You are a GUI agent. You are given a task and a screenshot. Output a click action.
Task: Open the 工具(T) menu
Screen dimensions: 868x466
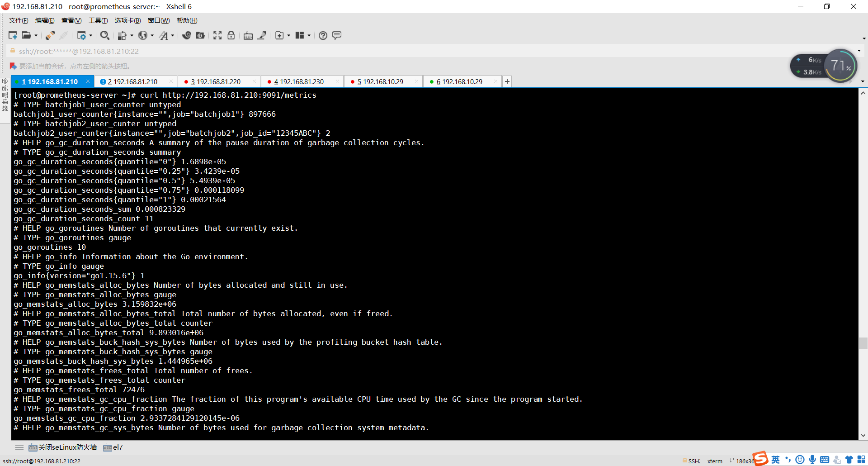98,20
